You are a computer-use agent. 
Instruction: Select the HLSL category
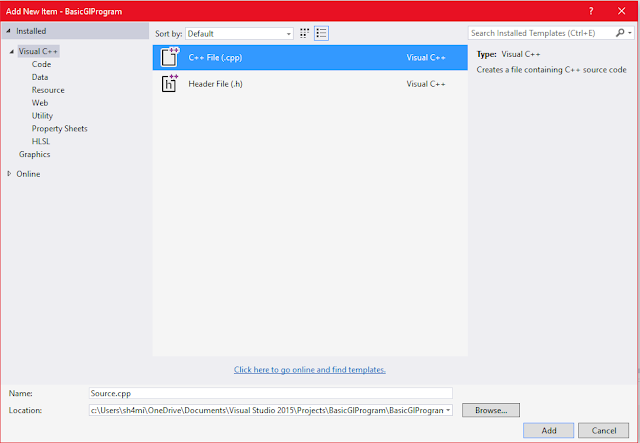(x=40, y=141)
